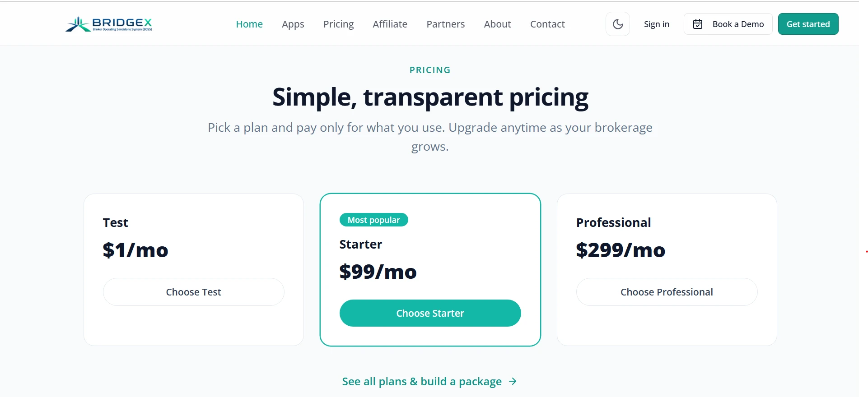Click the Book a Demo button
Viewport: 868px width, 397px height.
click(x=728, y=24)
